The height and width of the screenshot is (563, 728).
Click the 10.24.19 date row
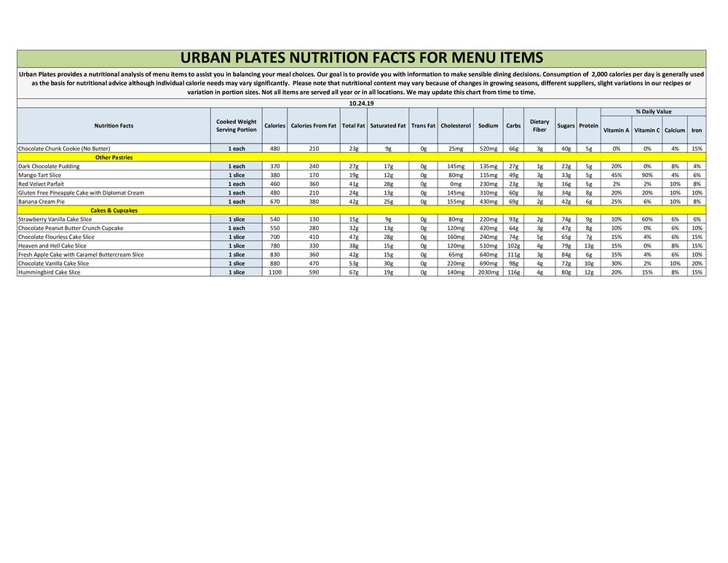pos(361,103)
